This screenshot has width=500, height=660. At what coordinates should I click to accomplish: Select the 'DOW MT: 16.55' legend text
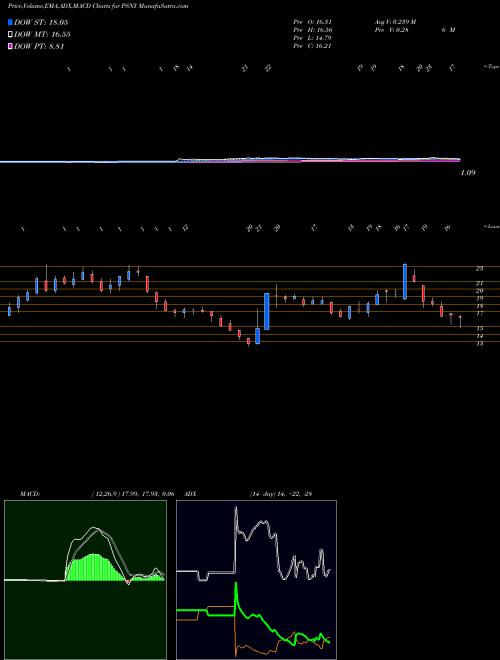42,35
